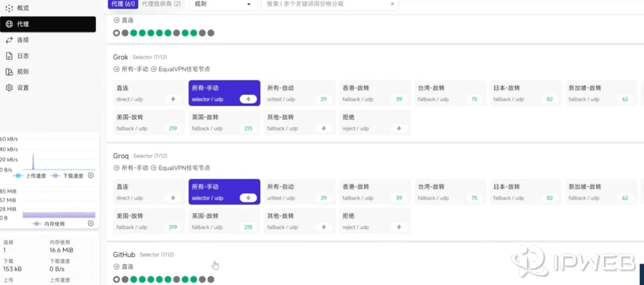The height and width of the screenshot is (285, 644).
Task: Choose 香港-故转 in Groq group
Action: (x=375, y=192)
